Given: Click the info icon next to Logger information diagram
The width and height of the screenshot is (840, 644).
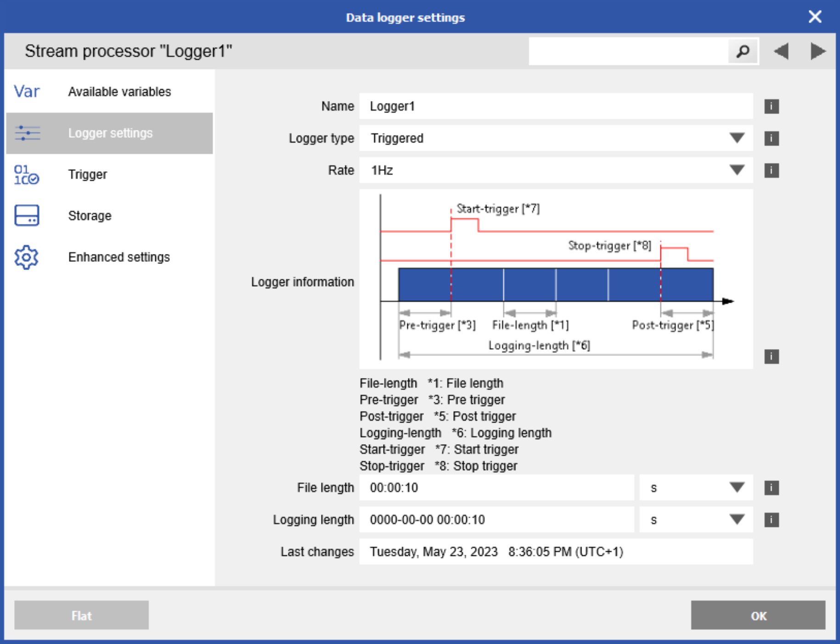Looking at the screenshot, I should pyautogui.click(x=772, y=356).
